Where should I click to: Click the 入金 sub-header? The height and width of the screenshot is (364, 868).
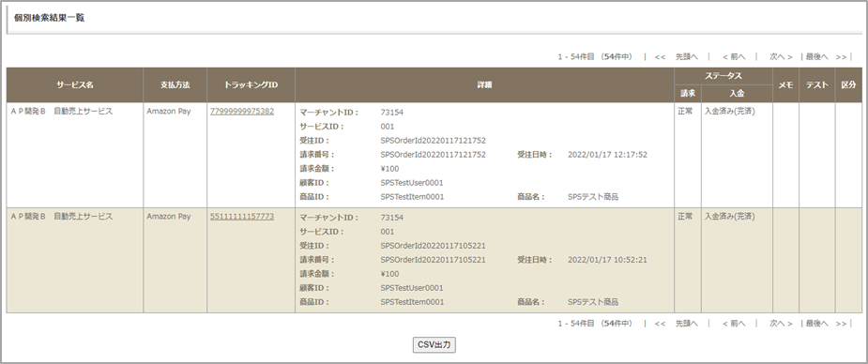737,94
